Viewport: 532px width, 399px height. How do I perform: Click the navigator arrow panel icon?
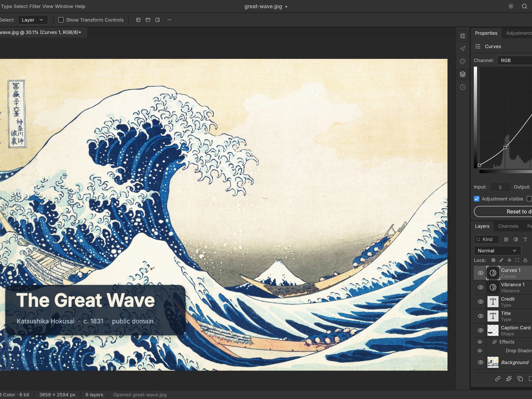click(x=463, y=49)
